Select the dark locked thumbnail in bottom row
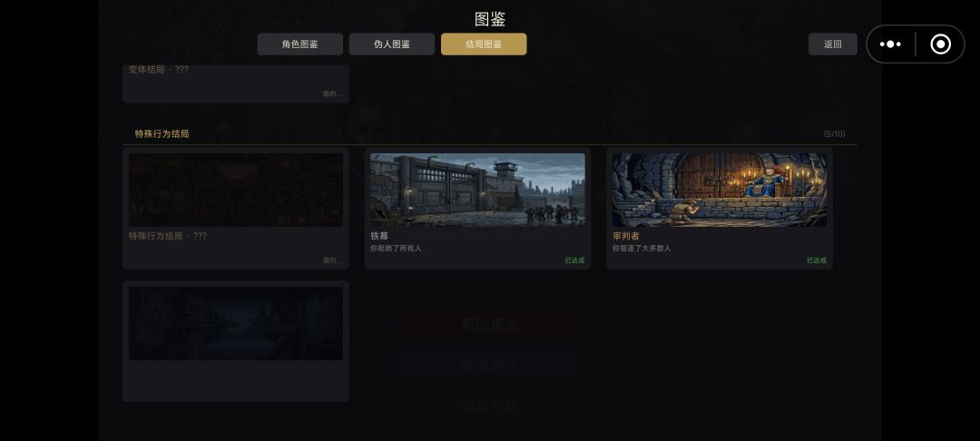Image resolution: width=980 pixels, height=441 pixels. [x=236, y=324]
